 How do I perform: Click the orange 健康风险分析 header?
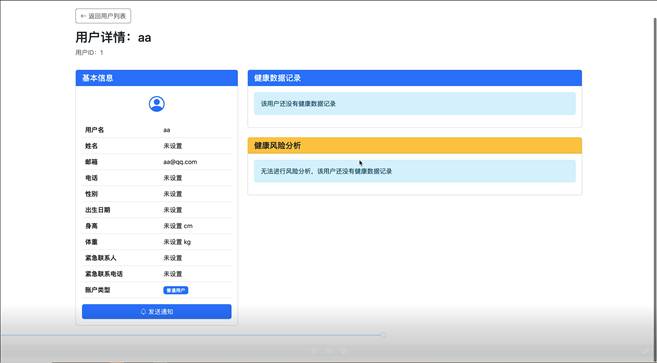414,145
